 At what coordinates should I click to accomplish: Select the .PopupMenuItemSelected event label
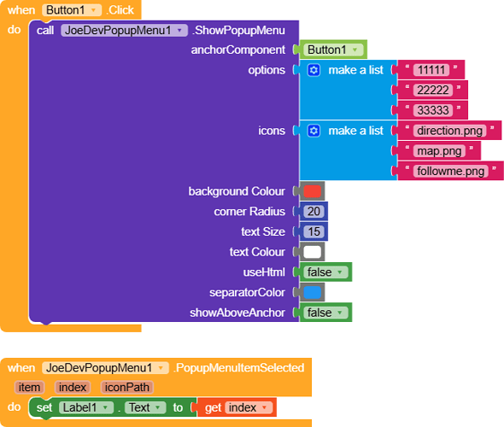tap(239, 367)
